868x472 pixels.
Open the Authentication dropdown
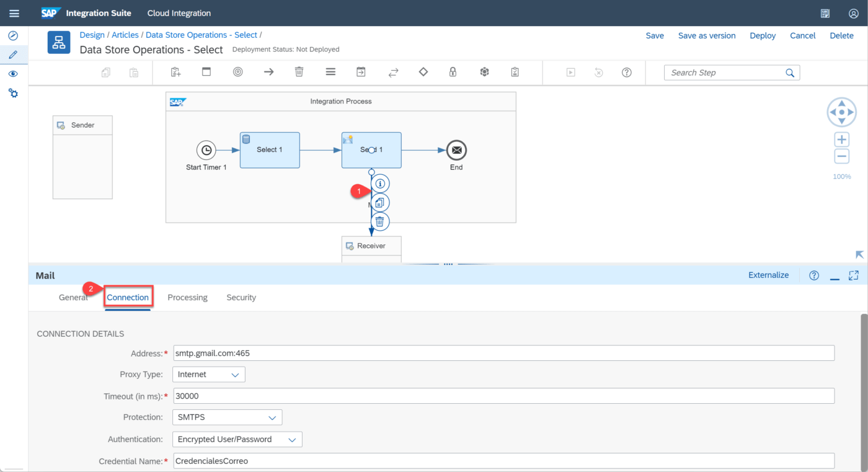tap(237, 439)
